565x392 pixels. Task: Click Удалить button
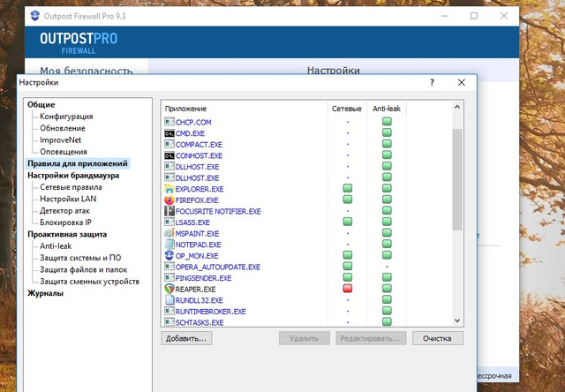click(x=304, y=338)
